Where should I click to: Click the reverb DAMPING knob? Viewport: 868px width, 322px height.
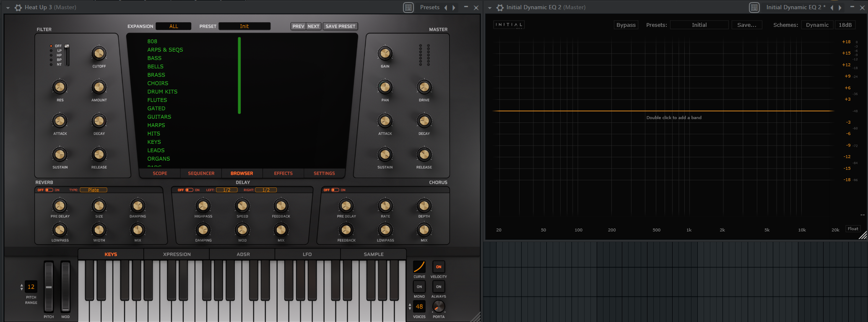tap(138, 205)
